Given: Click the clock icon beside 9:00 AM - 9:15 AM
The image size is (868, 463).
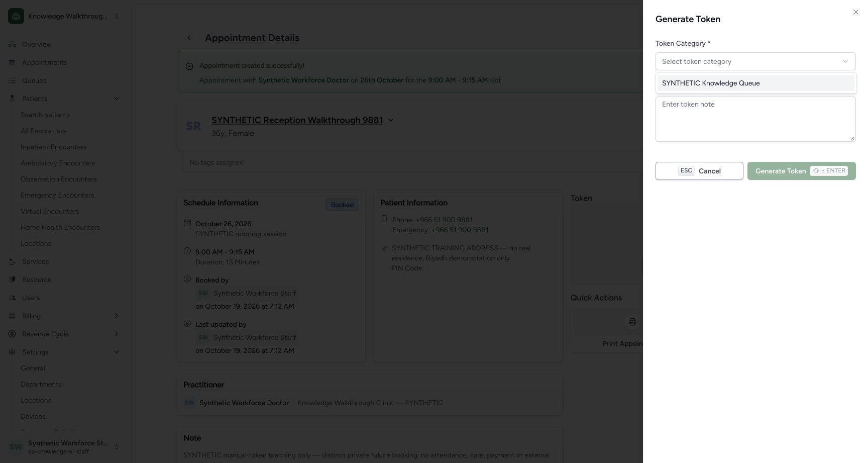Looking at the screenshot, I should click(x=187, y=251).
